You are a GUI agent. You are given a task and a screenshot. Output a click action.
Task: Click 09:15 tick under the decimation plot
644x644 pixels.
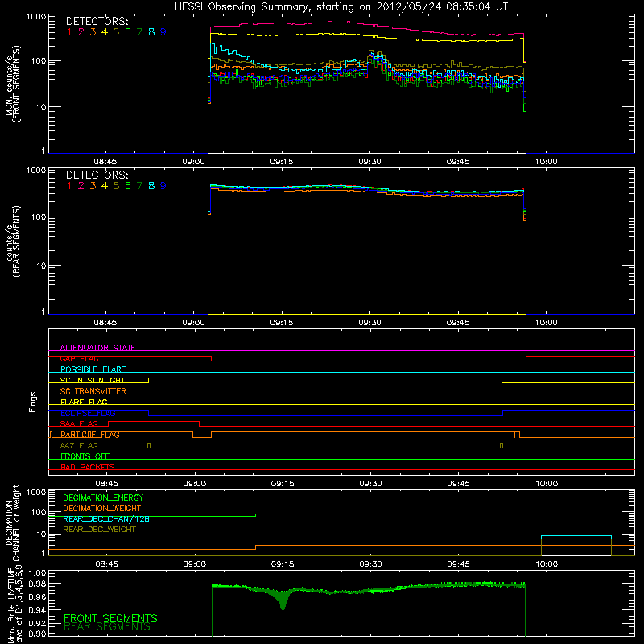283,564
